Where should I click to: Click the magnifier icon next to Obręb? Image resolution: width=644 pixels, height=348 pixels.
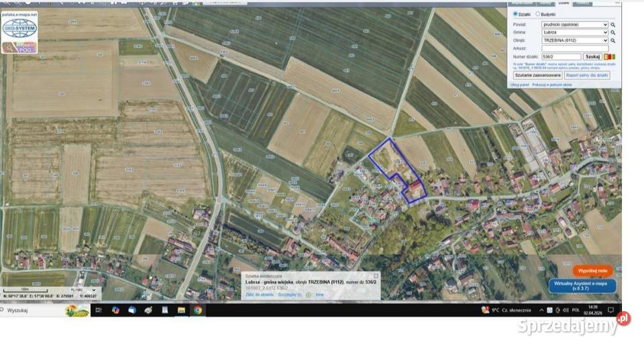click(612, 41)
